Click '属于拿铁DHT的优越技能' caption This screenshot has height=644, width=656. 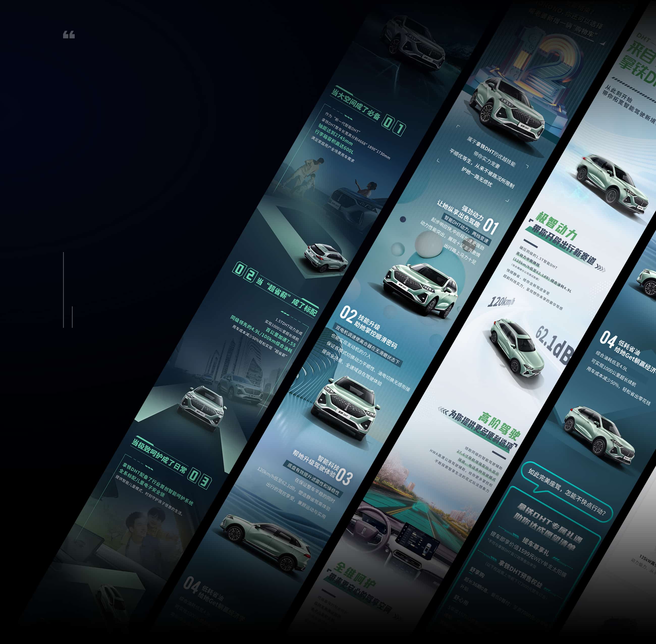[x=491, y=151]
